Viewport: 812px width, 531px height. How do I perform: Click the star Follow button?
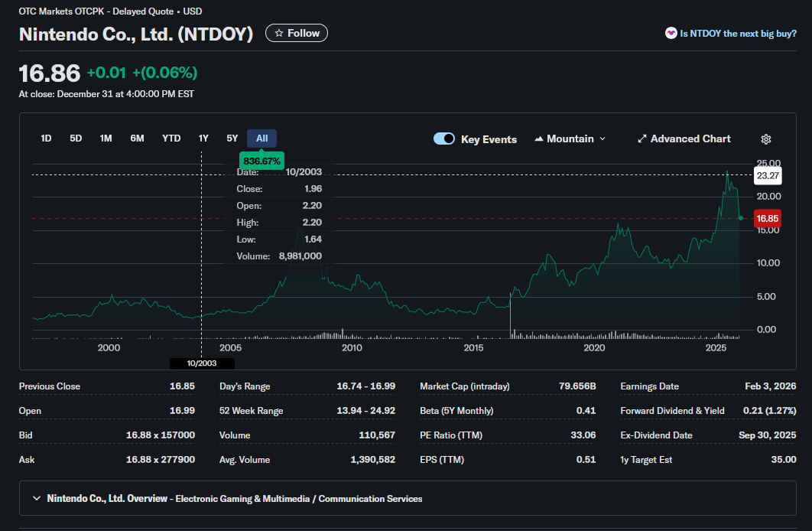[x=297, y=33]
